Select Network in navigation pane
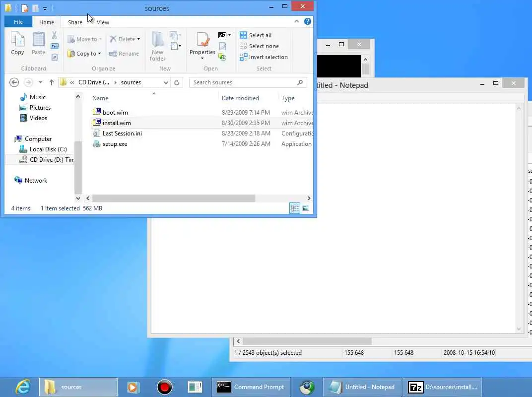The width and height of the screenshot is (532, 397). point(31,181)
